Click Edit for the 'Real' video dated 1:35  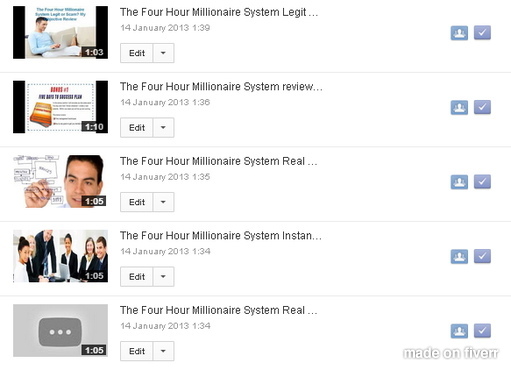pyautogui.click(x=137, y=202)
